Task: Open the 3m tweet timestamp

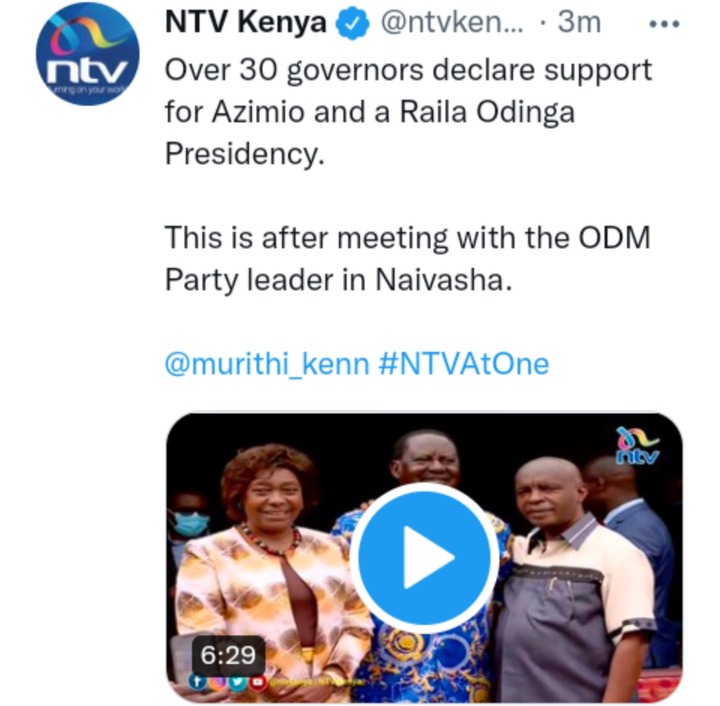Action: coord(579,22)
